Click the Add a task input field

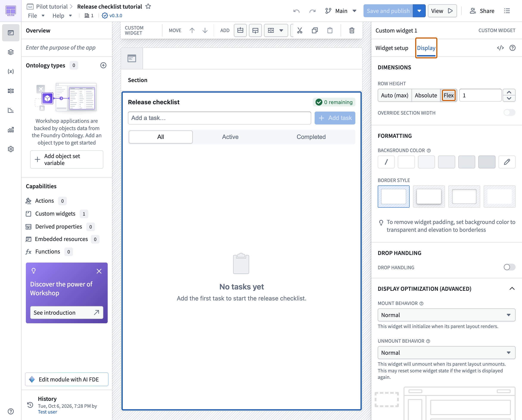pos(219,118)
